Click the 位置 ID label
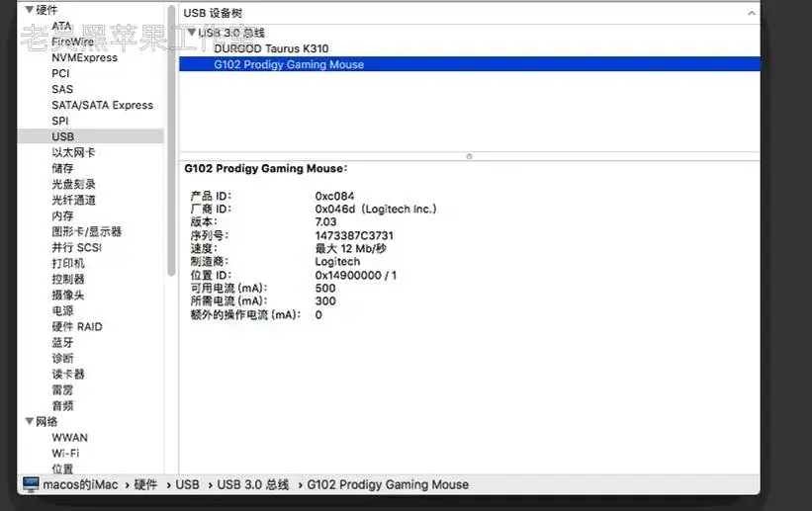This screenshot has width=812, height=511. 211,276
